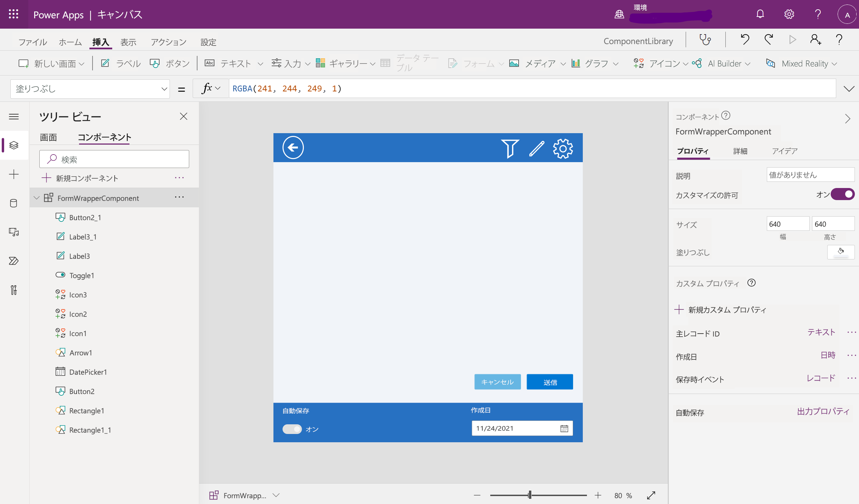The image size is (859, 504).
Task: Open the 塗りつぶし color picker swatch
Action: [x=841, y=252]
